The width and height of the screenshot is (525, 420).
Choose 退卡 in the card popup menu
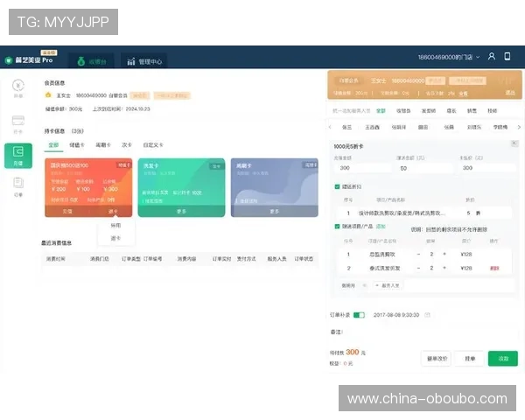[x=115, y=238]
